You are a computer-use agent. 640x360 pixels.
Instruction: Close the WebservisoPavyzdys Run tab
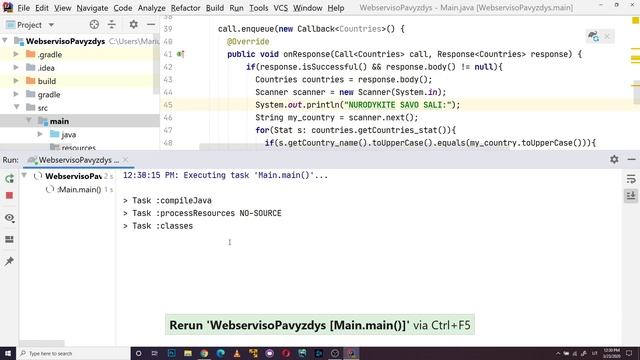[x=126, y=160]
